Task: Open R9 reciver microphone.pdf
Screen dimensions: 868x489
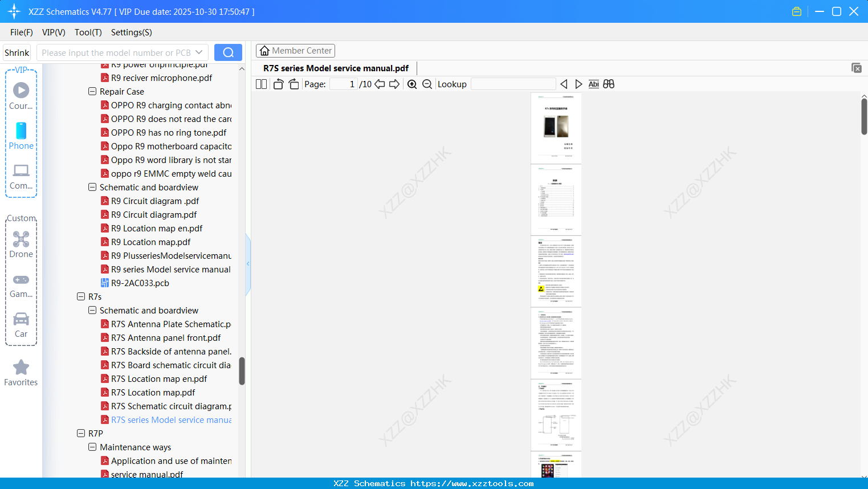Action: (162, 78)
